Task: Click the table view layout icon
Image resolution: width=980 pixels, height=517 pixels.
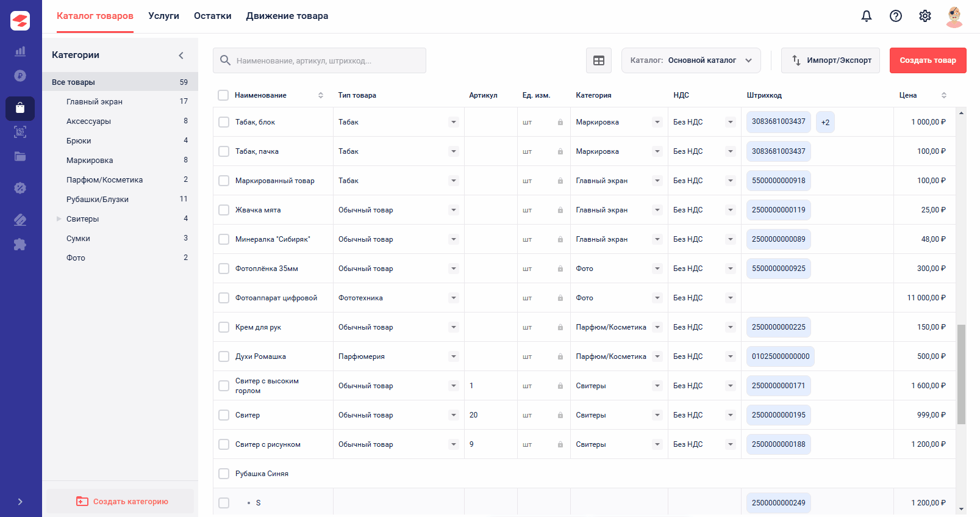Action: tap(599, 60)
